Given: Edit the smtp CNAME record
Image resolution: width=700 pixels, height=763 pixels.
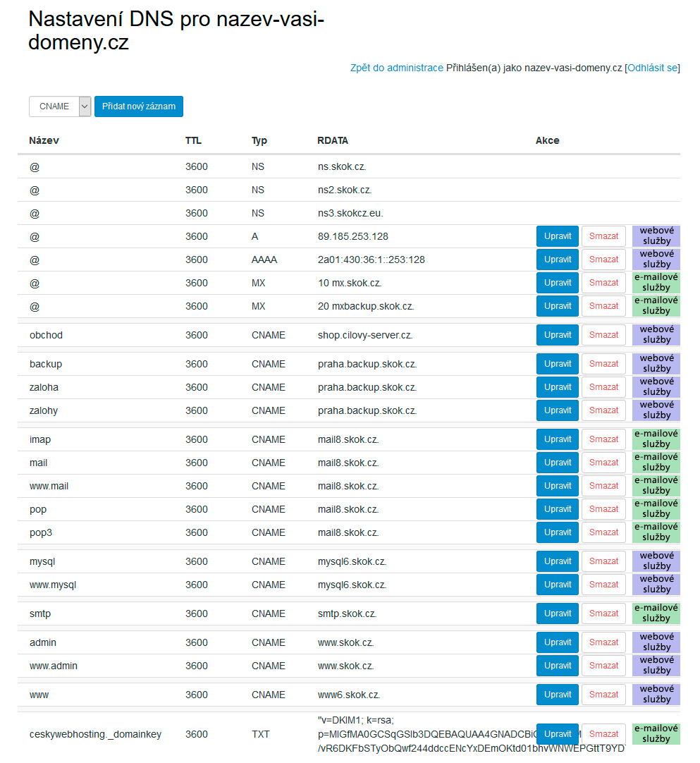Looking at the screenshot, I should [558, 614].
